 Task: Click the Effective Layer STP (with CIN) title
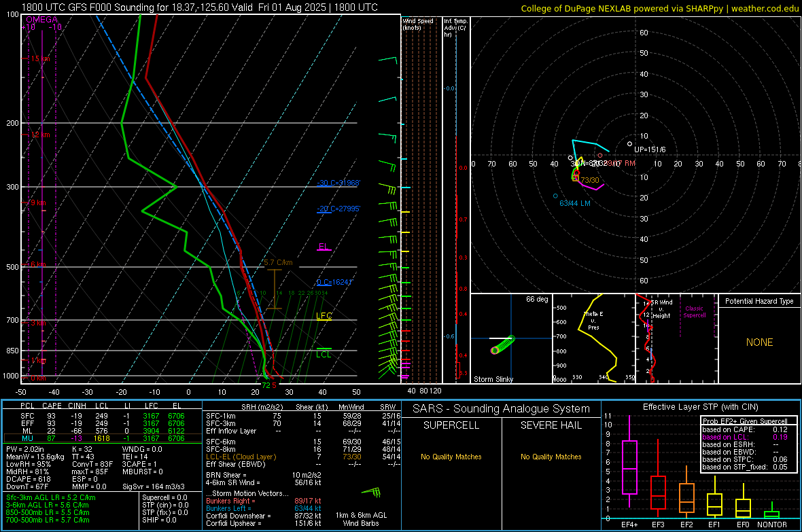pos(701,407)
